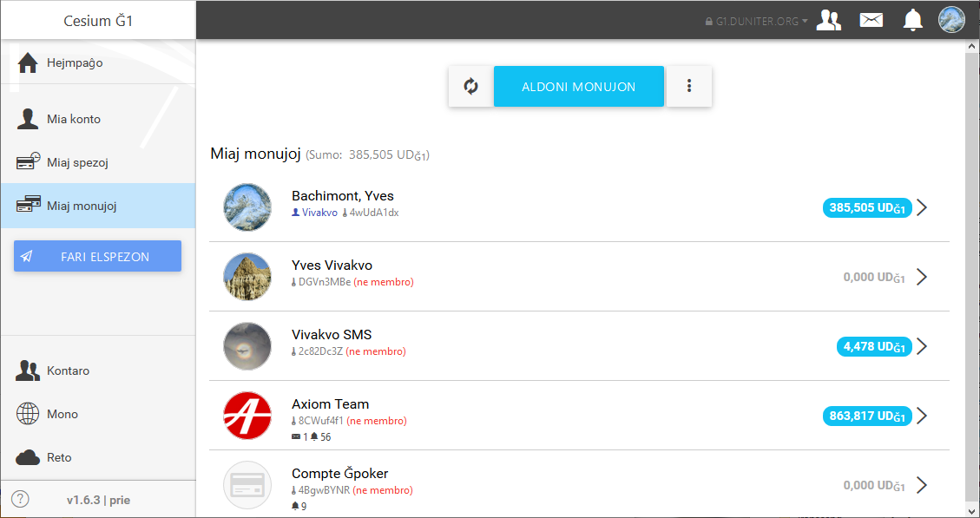Click the refresh wallets icon

tap(470, 86)
